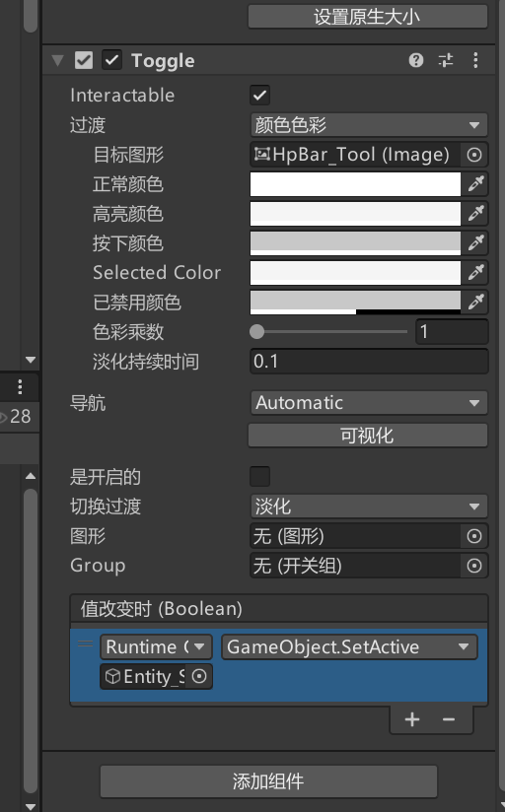Click 设置原生大小 button
This screenshot has height=812, width=505.
(x=368, y=17)
